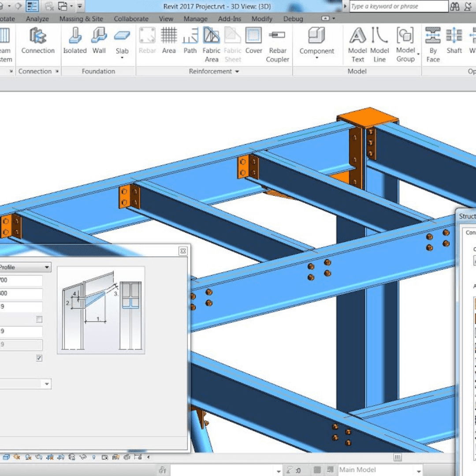Activate the Path reinforcement tool
Image resolution: width=476 pixels, height=476 pixels.
tap(190, 41)
